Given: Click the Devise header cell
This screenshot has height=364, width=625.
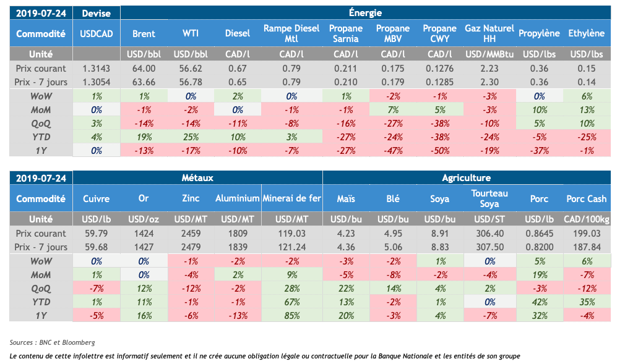Looking at the screenshot, I should tap(97, 12).
